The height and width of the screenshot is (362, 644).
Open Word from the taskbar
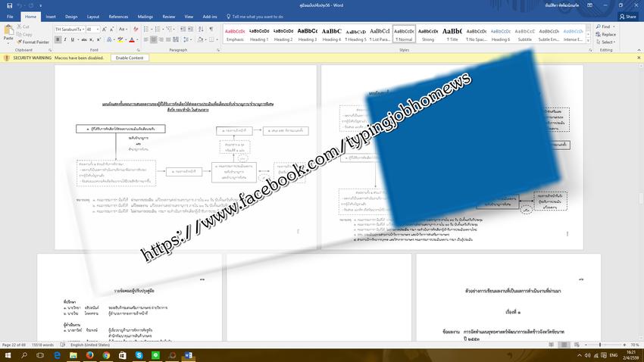pos(189,355)
